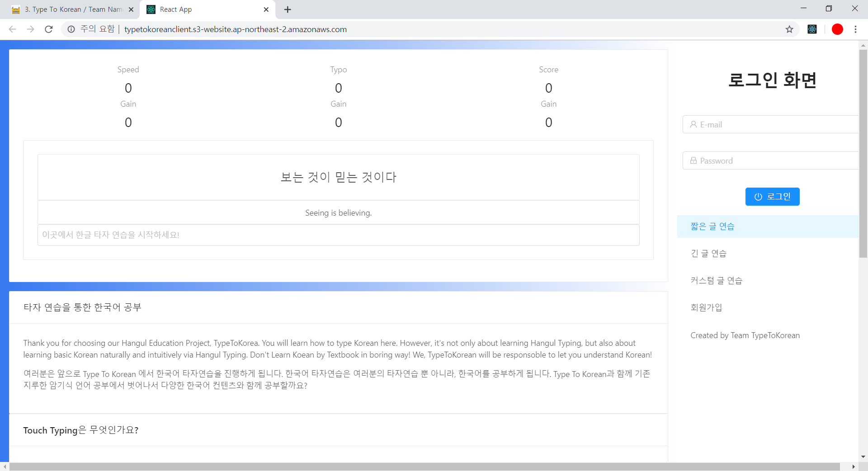Minimize the Chrome window
The height and width of the screenshot is (471, 868).
click(x=803, y=9)
